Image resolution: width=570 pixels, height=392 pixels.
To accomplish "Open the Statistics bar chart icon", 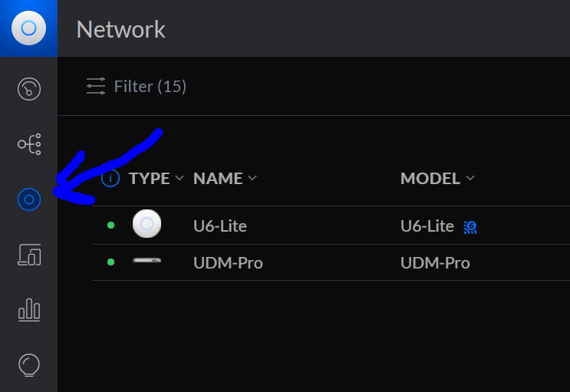I will point(28,310).
